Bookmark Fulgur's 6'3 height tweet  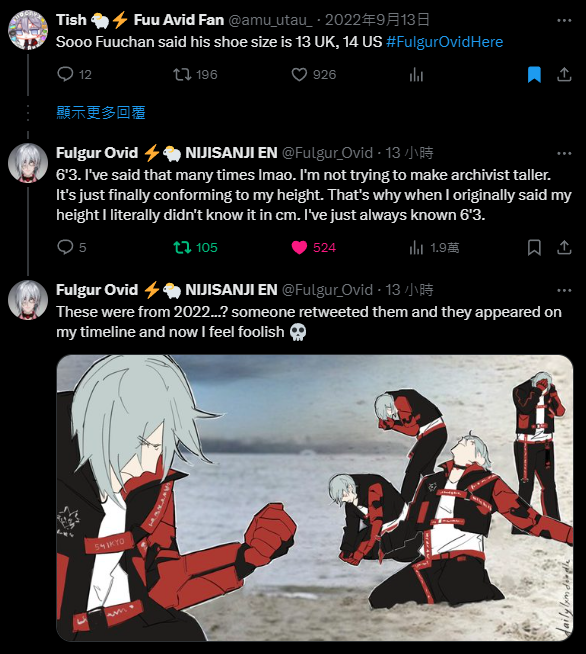point(534,247)
